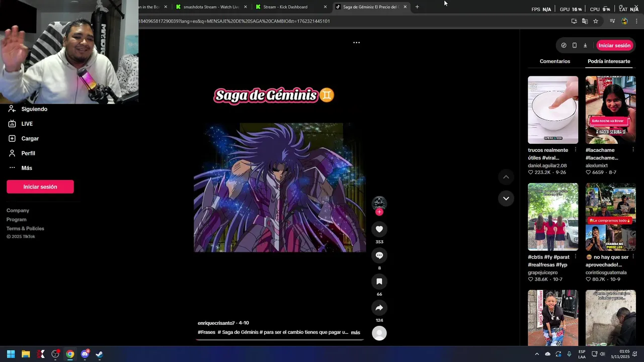This screenshot has width=644, height=362.
Task: Open volume control in system tray
Action: pyautogui.click(x=602, y=354)
